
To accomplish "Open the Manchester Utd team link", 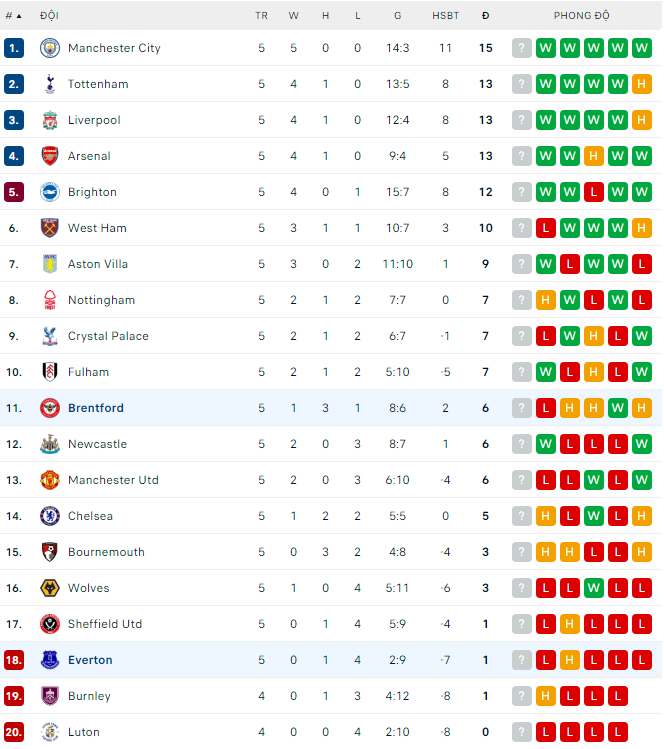I will [113, 480].
